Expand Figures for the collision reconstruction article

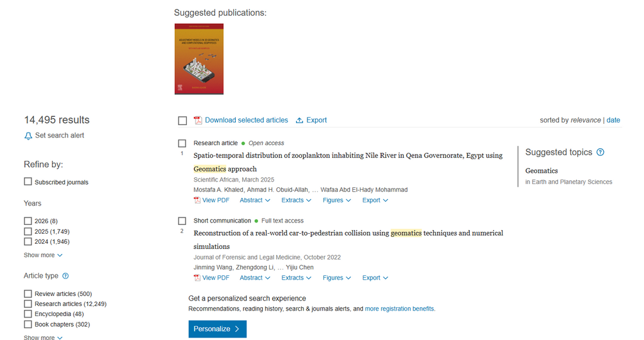[x=337, y=278]
